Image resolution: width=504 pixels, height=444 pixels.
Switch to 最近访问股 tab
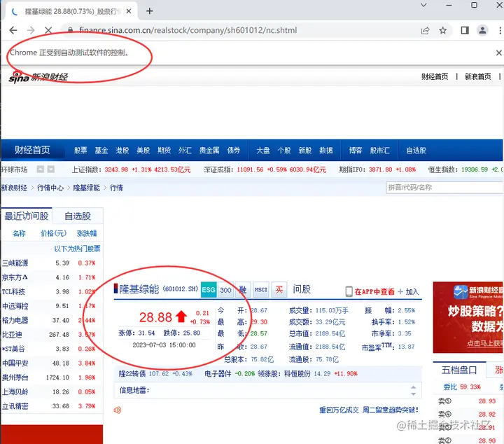[27, 216]
